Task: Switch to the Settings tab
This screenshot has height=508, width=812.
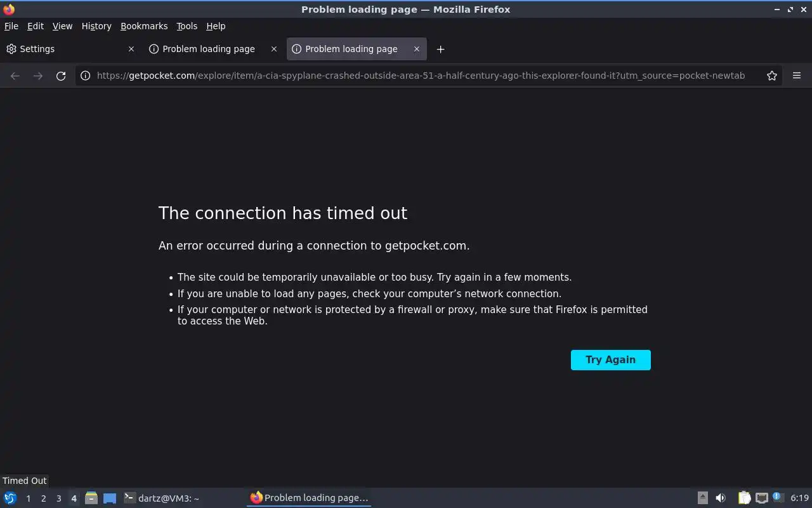Action: pyautogui.click(x=70, y=49)
